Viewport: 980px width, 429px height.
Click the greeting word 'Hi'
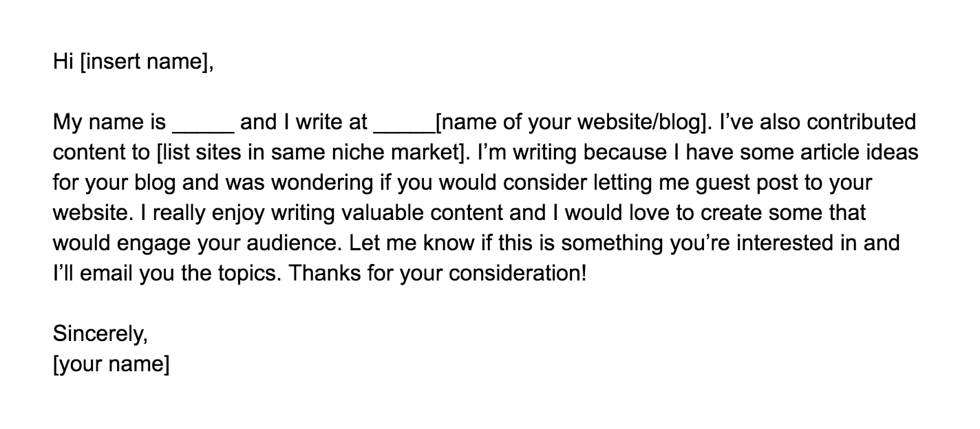pyautogui.click(x=63, y=63)
